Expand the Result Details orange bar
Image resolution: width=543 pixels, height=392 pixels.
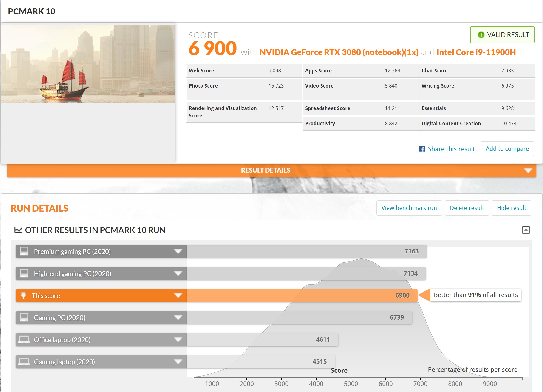[528, 170]
